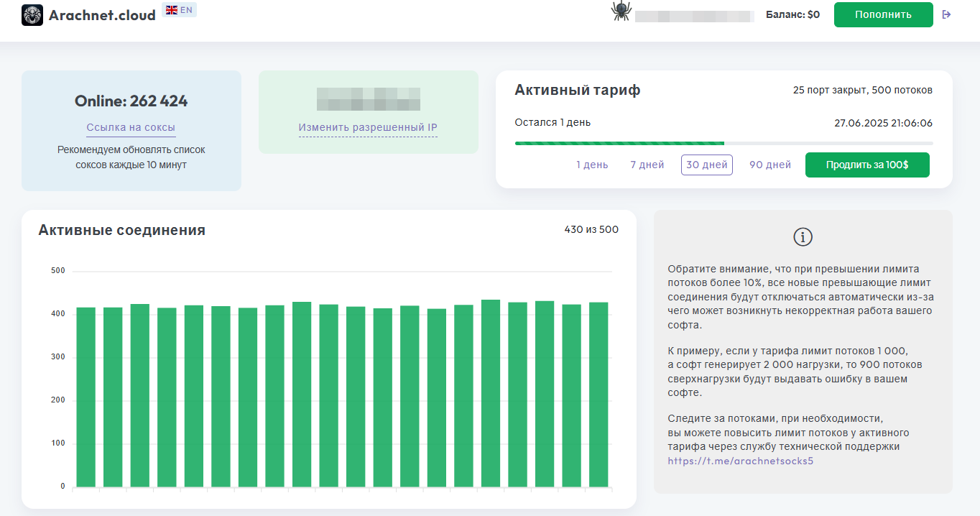Select the 7 дней tariff period
Screen dimensions: 980x516
pos(647,165)
